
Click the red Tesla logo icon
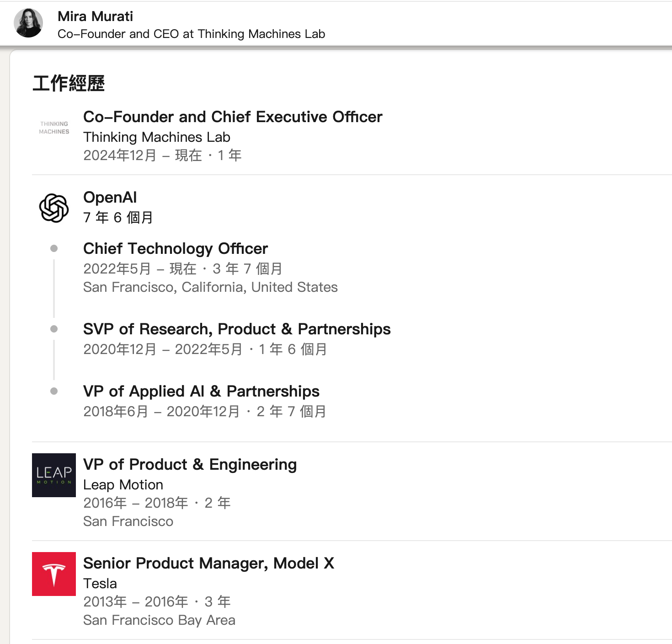pyautogui.click(x=54, y=574)
